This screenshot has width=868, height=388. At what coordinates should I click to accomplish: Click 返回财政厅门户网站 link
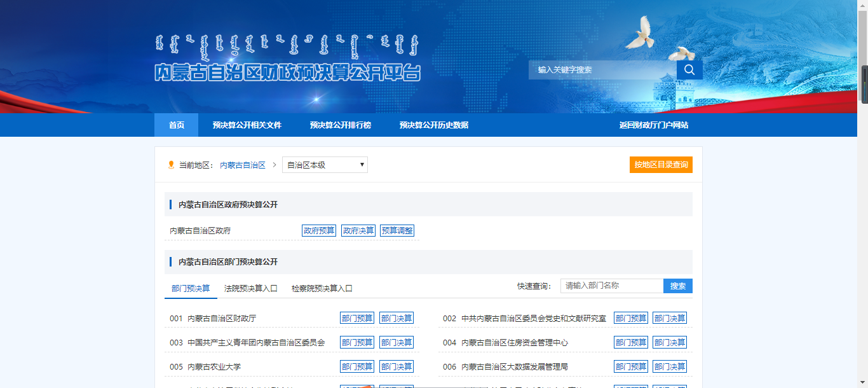(x=653, y=125)
